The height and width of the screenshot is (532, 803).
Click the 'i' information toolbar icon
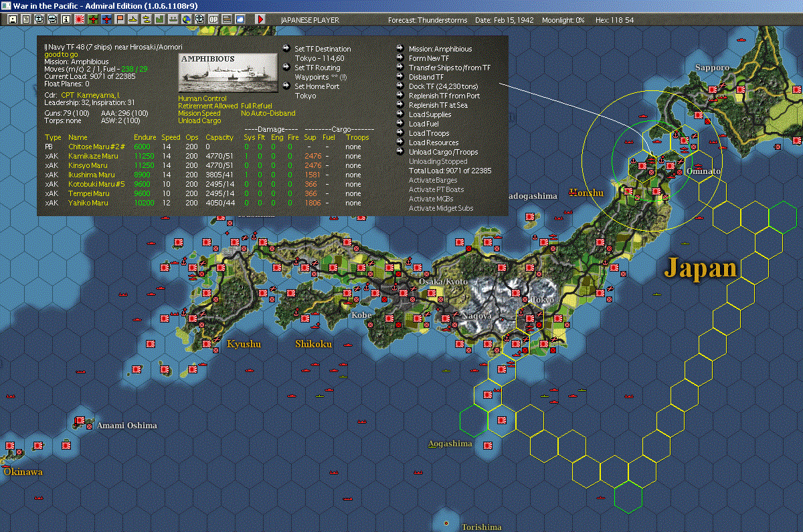pyautogui.click(x=66, y=19)
